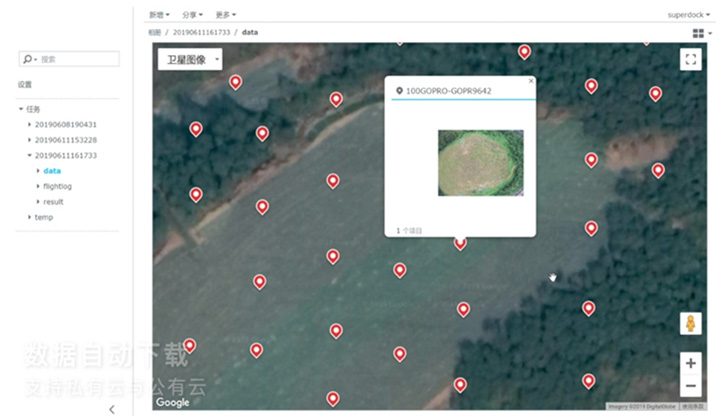The image size is (720, 420).
Task: Open the flightlog subfolder
Action: point(57,186)
